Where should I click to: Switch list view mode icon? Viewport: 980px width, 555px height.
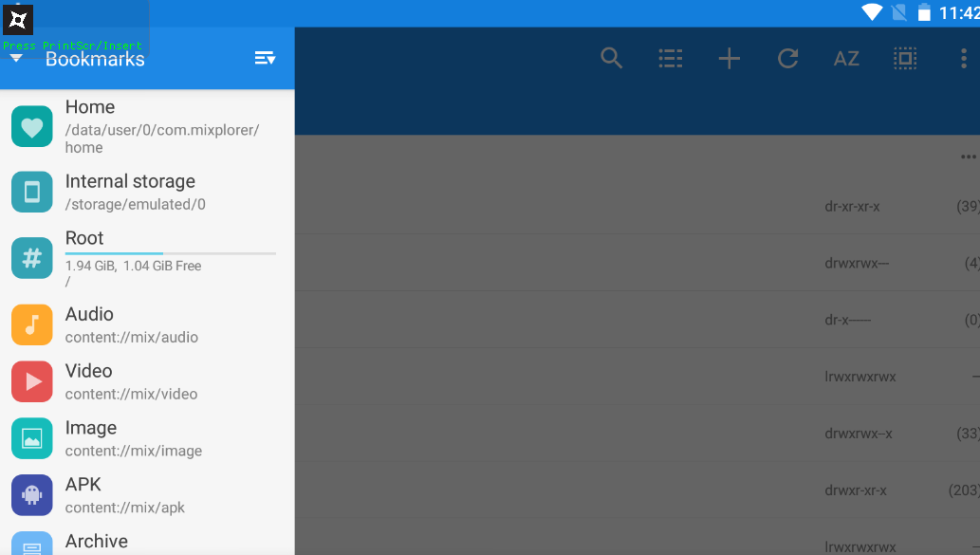click(x=671, y=59)
